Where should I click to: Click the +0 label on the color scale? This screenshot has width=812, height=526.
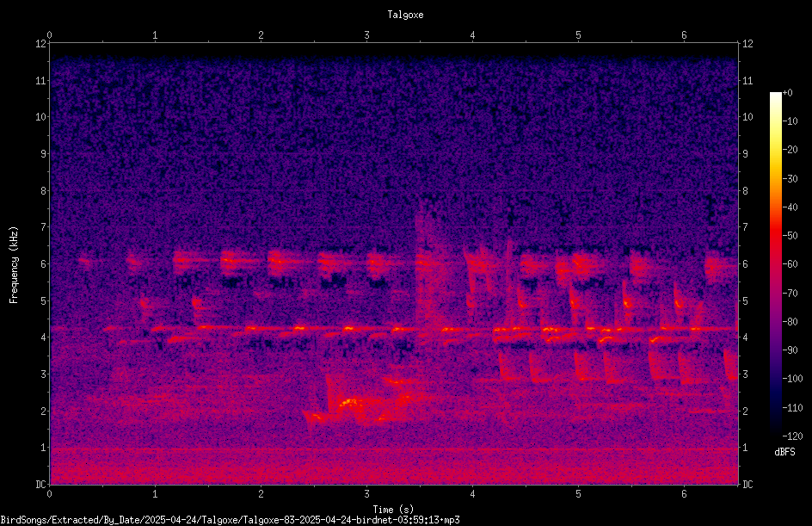787,93
